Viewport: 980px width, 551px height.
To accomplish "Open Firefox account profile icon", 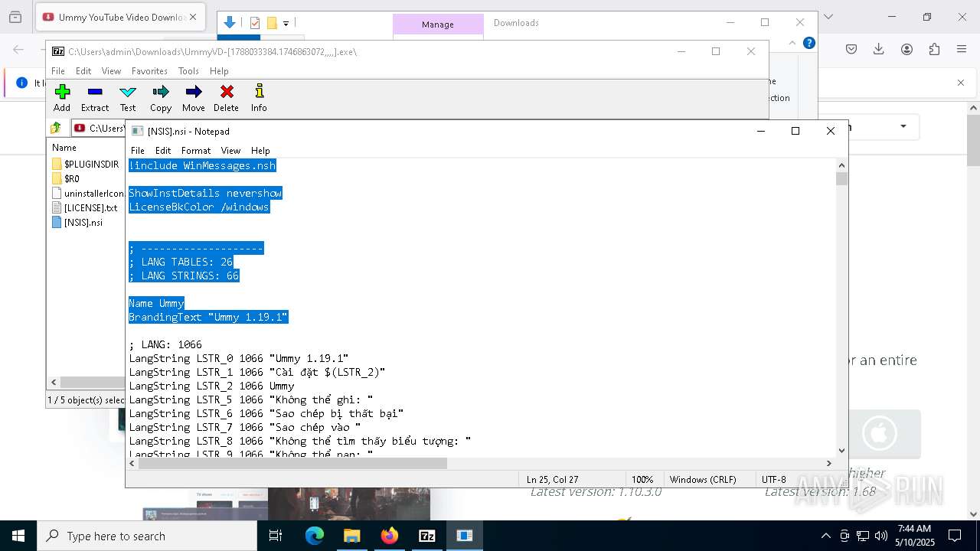I will pos(906,49).
